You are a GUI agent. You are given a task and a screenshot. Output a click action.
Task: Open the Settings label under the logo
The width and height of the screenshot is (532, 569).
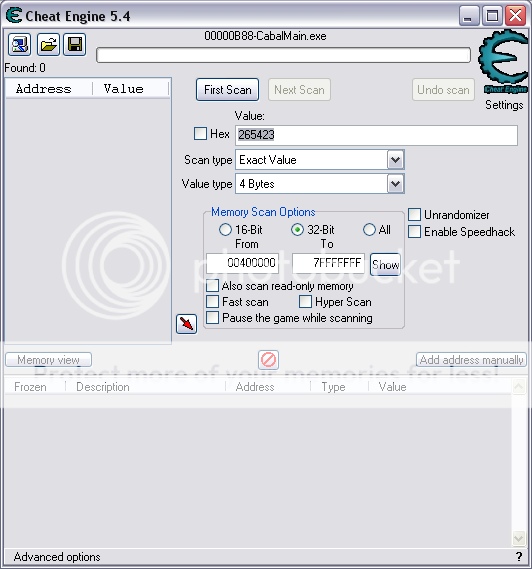tap(504, 105)
